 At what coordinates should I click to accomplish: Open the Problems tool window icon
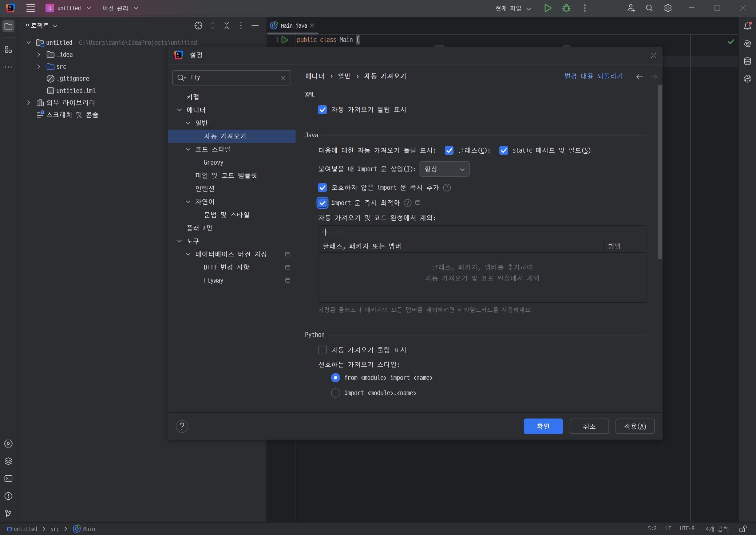tap(8, 496)
